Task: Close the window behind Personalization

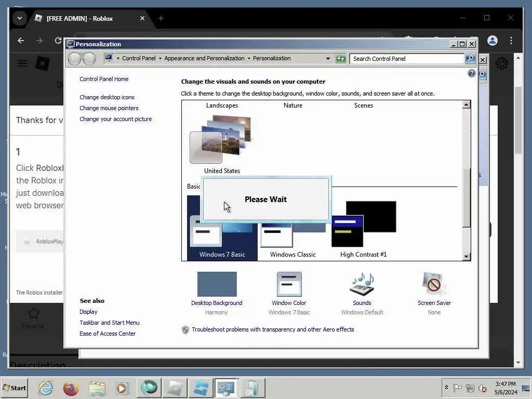Action: [x=483, y=60]
